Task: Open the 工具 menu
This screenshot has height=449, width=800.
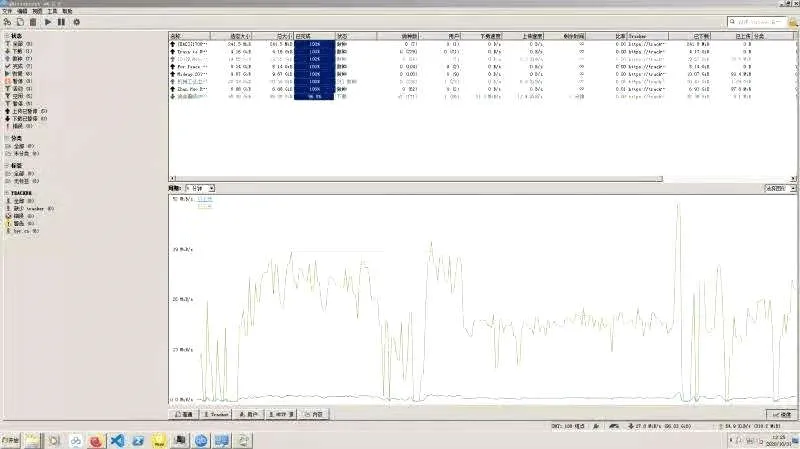Action: tap(52, 11)
